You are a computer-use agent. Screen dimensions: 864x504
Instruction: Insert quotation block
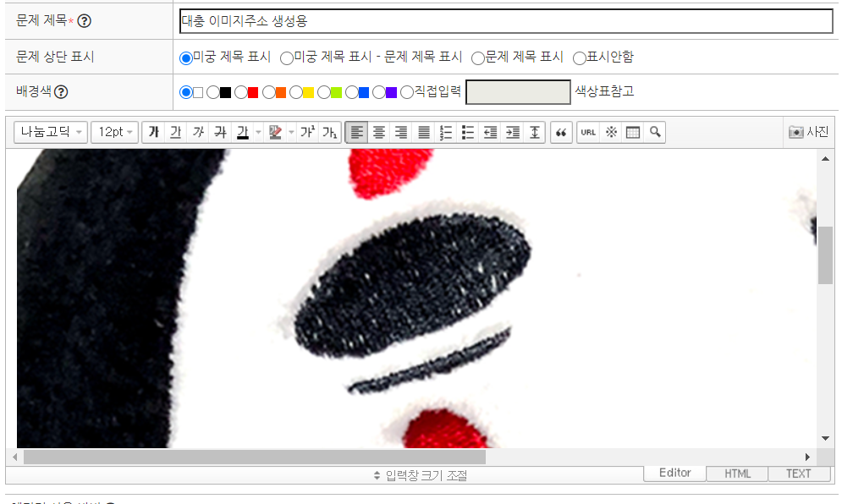561,132
